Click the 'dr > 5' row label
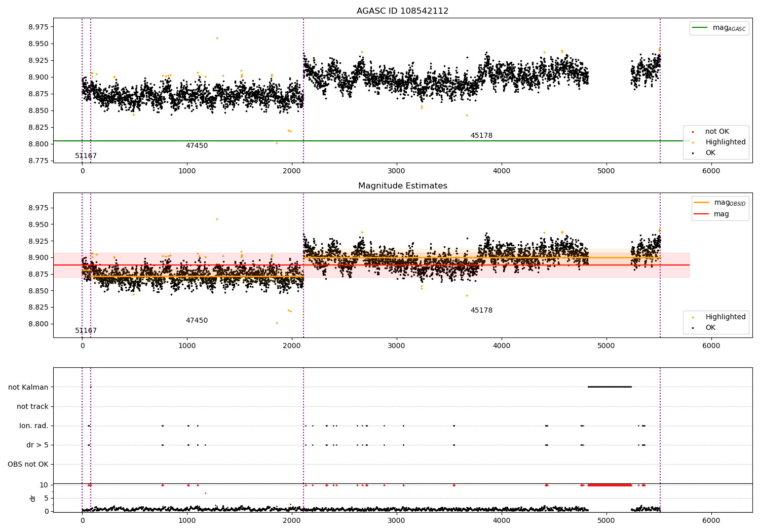Viewport: 760px width, 532px height. [37, 445]
